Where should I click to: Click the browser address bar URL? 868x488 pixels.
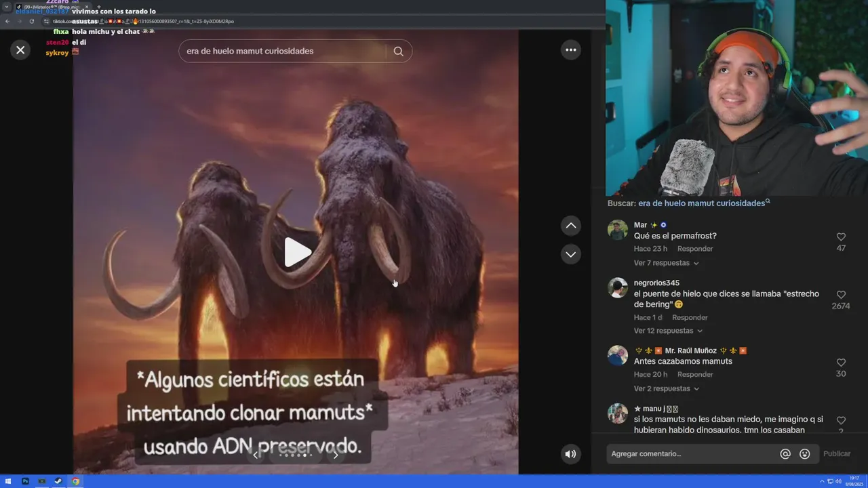point(144,21)
